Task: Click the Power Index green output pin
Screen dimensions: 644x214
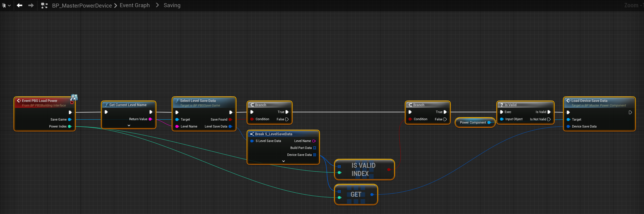Action: [70, 126]
